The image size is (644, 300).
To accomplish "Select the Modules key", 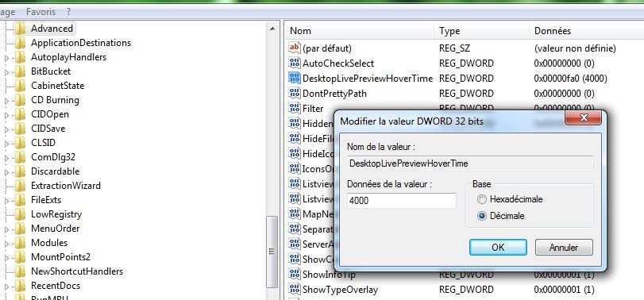I will coord(49,243).
